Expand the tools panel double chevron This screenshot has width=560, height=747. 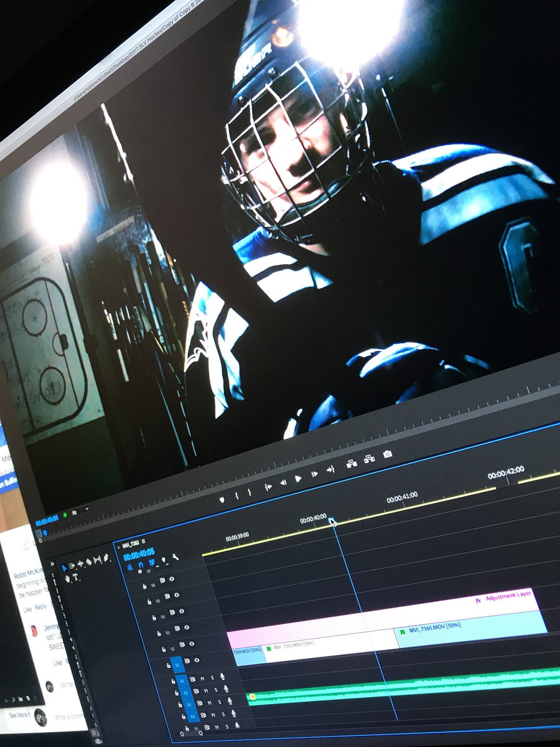click(x=52, y=564)
